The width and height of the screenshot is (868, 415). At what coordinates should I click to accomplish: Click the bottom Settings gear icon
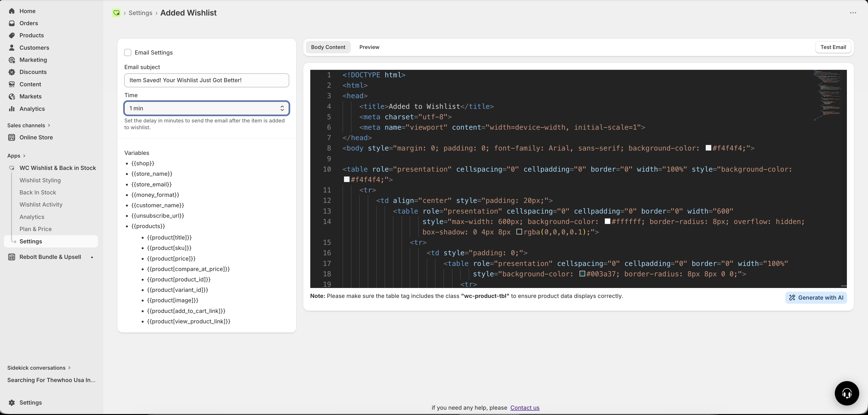tap(12, 403)
